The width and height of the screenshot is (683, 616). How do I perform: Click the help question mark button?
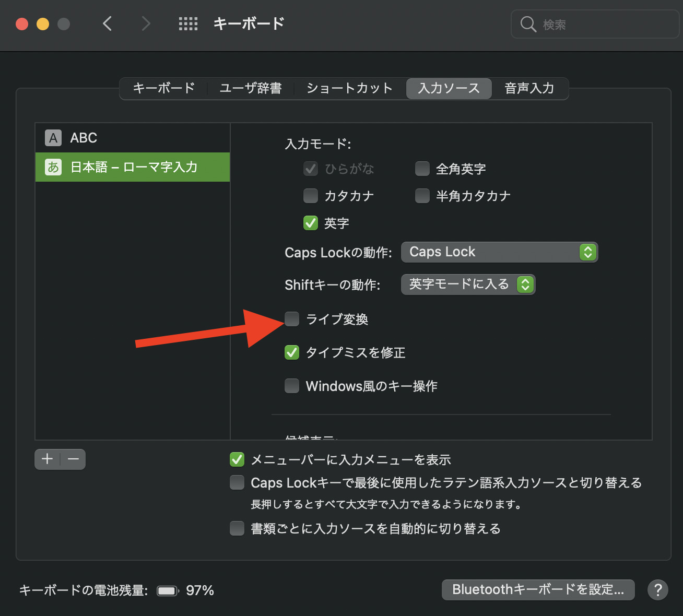coord(657,590)
